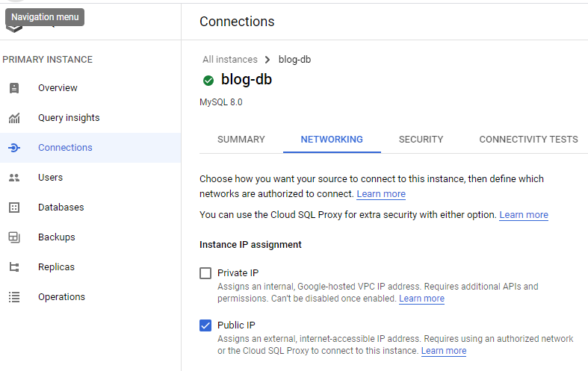Click the Backups sidebar icon
588x371 pixels.
[14, 237]
